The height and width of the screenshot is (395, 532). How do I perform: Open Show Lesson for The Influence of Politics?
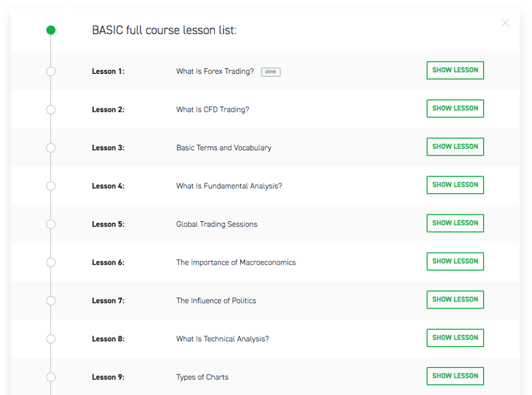[x=455, y=300]
